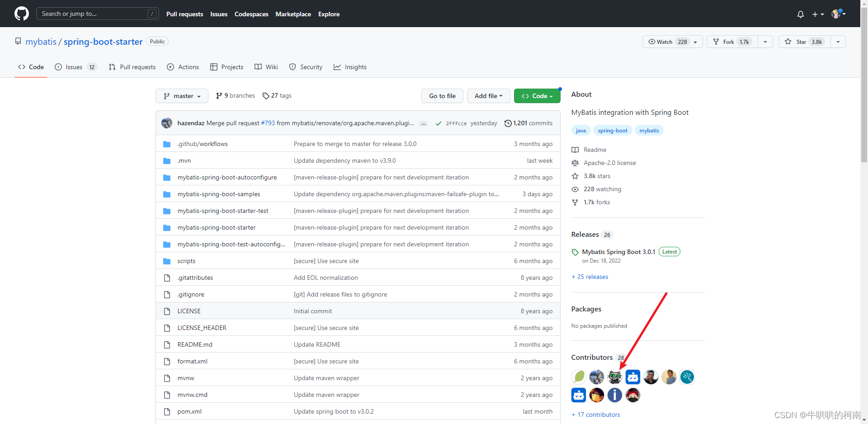The height and width of the screenshot is (424, 868).
Task: Open the green Code dropdown
Action: tap(537, 96)
